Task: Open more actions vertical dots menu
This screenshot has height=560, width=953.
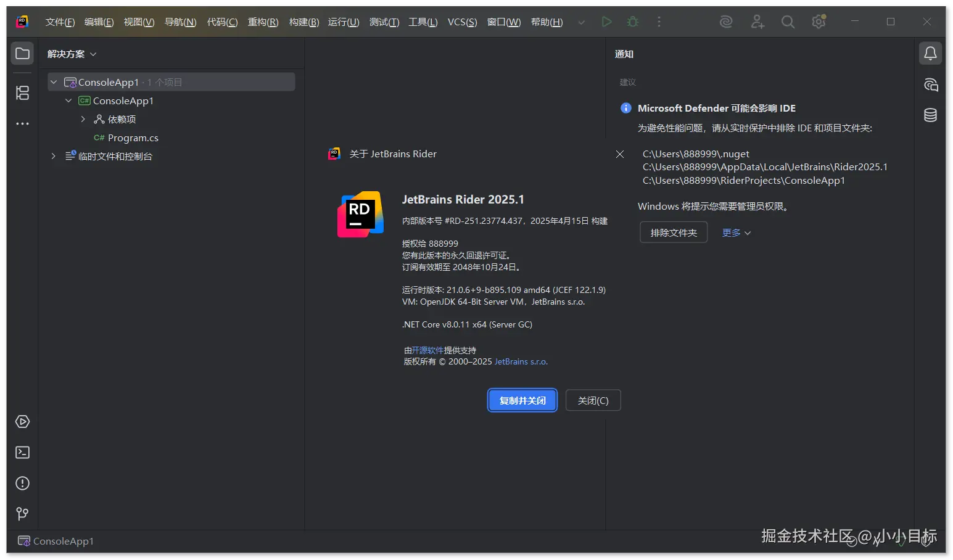Action: (x=659, y=22)
